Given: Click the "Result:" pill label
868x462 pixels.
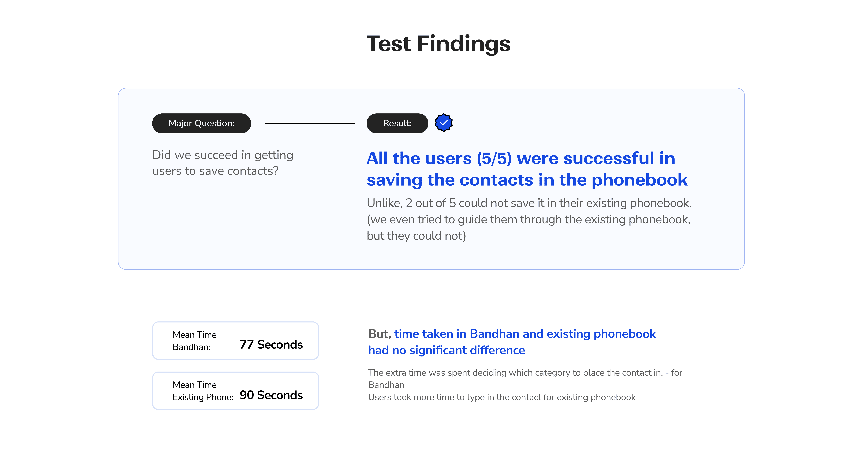Looking at the screenshot, I should 397,123.
